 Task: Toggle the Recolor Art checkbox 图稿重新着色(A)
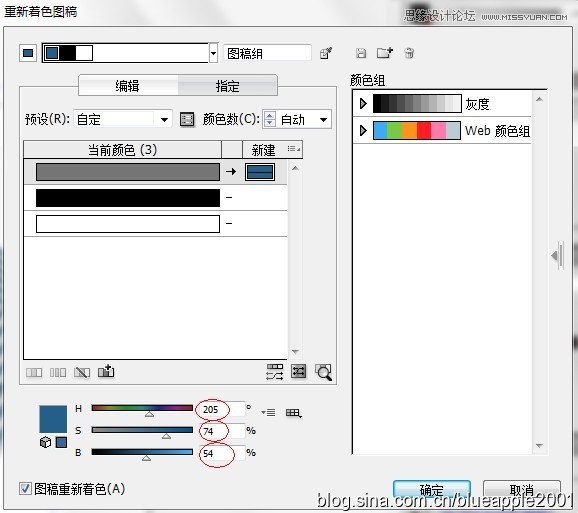pyautogui.click(x=25, y=489)
